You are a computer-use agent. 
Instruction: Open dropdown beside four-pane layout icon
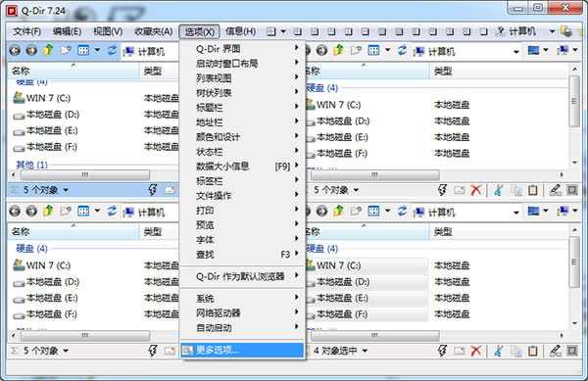pos(283,32)
